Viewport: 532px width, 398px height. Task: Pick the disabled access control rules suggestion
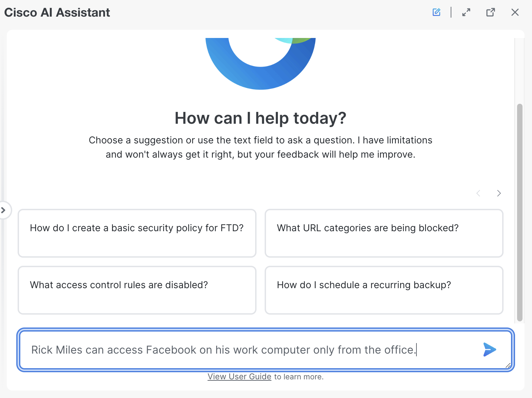(x=137, y=290)
